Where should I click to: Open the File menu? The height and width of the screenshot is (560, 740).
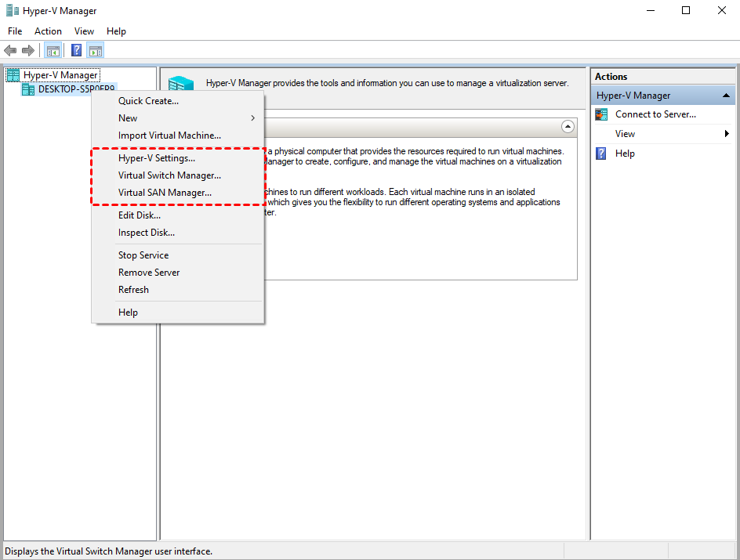click(x=15, y=31)
